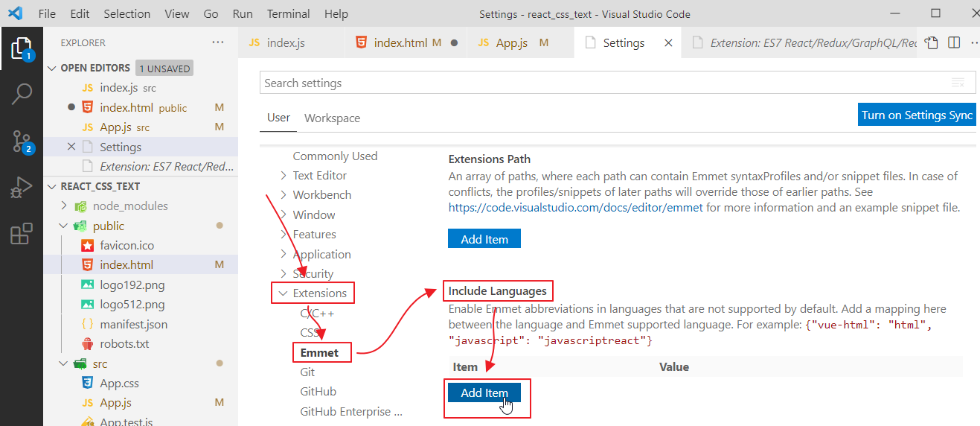Expand the Text Editor settings category

click(283, 176)
